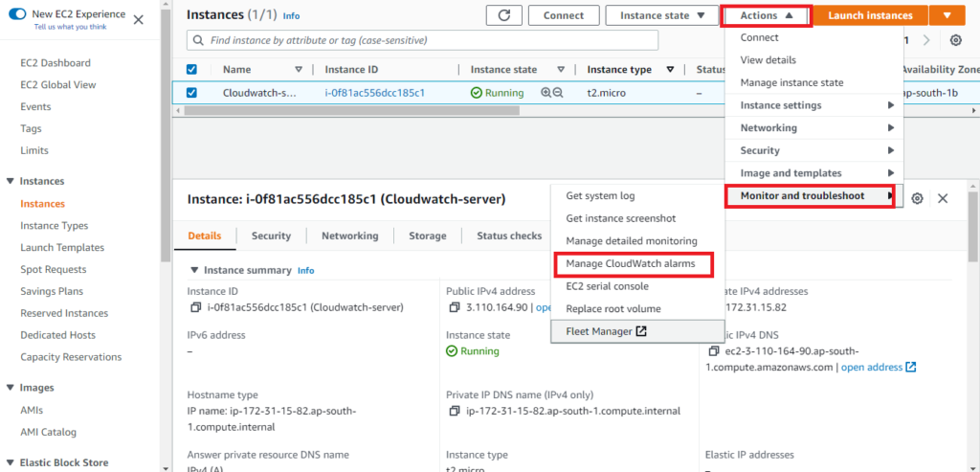Click the search magnifier icon
The height and width of the screenshot is (472, 980).
(199, 40)
